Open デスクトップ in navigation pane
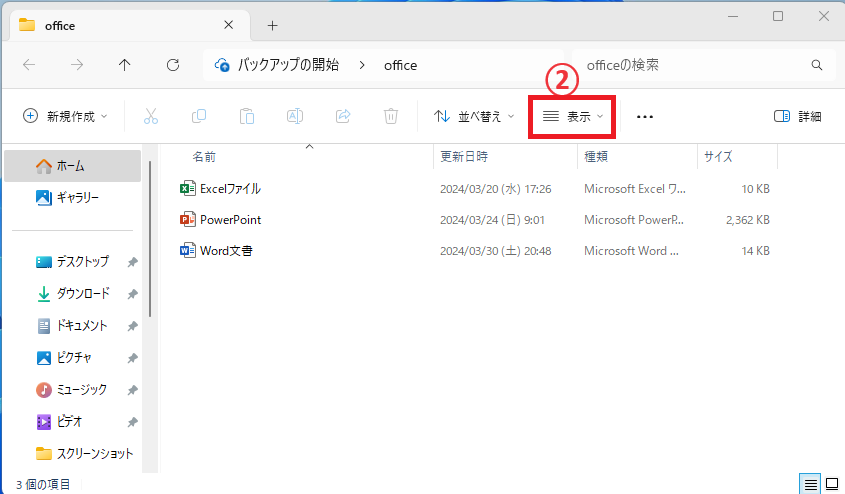845x494 pixels. click(x=72, y=262)
